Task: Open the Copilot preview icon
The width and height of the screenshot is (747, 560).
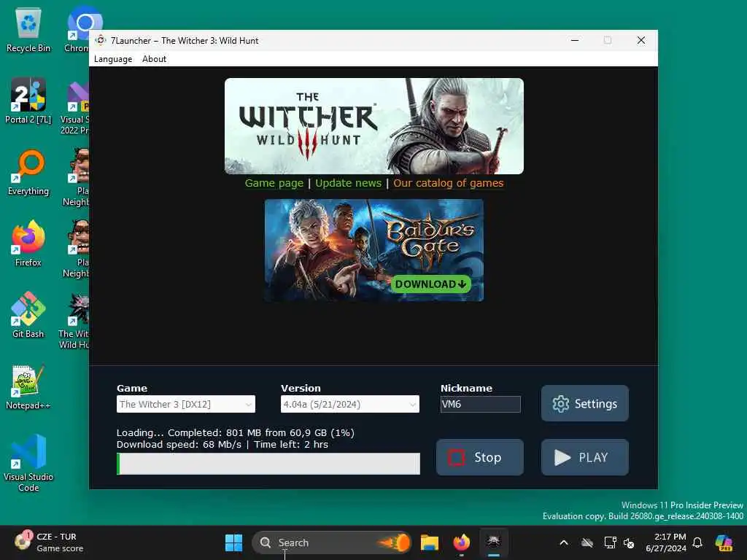Action: click(x=724, y=542)
